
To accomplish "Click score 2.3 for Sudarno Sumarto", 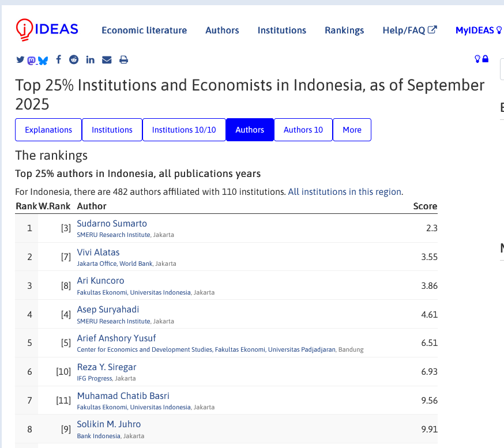I will click(432, 228).
